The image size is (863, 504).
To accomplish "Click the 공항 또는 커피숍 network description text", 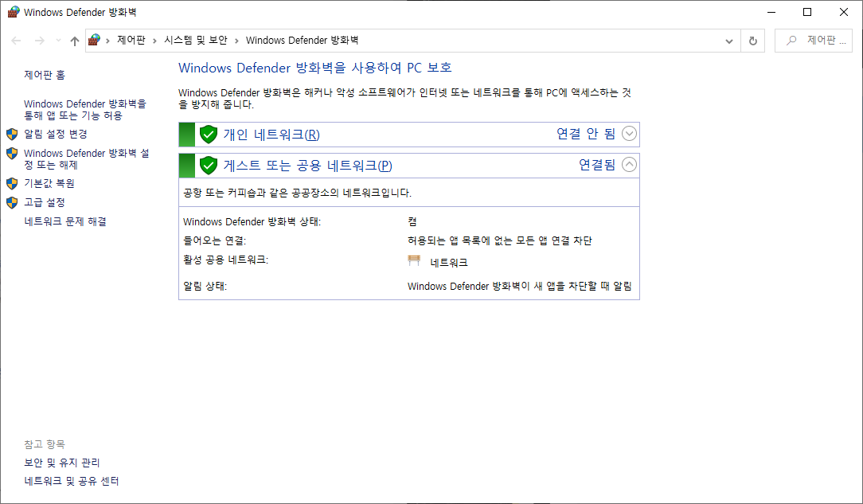I will 297,193.
